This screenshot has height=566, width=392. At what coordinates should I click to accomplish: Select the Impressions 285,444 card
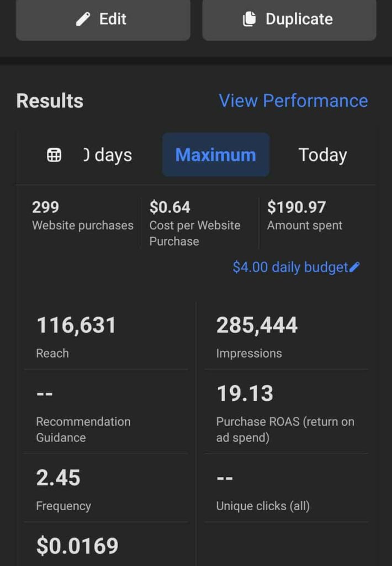pyautogui.click(x=286, y=336)
